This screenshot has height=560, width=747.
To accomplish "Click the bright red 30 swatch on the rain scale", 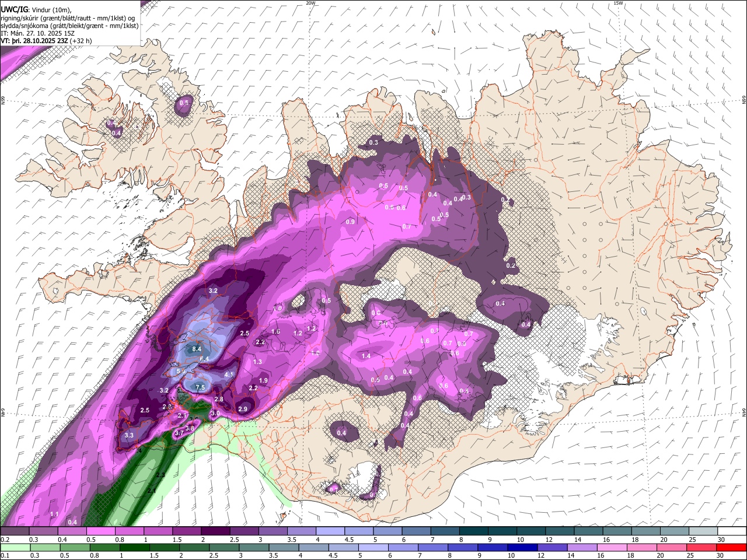I will point(732,547).
